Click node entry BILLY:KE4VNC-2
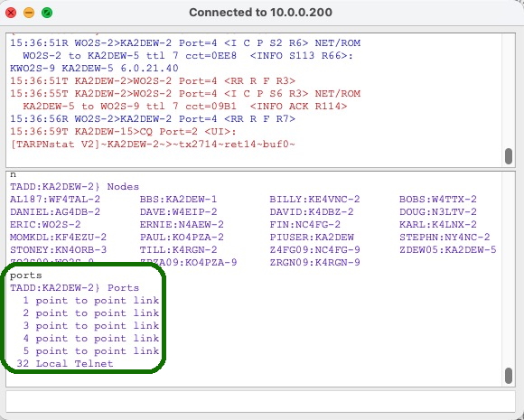 pos(314,199)
